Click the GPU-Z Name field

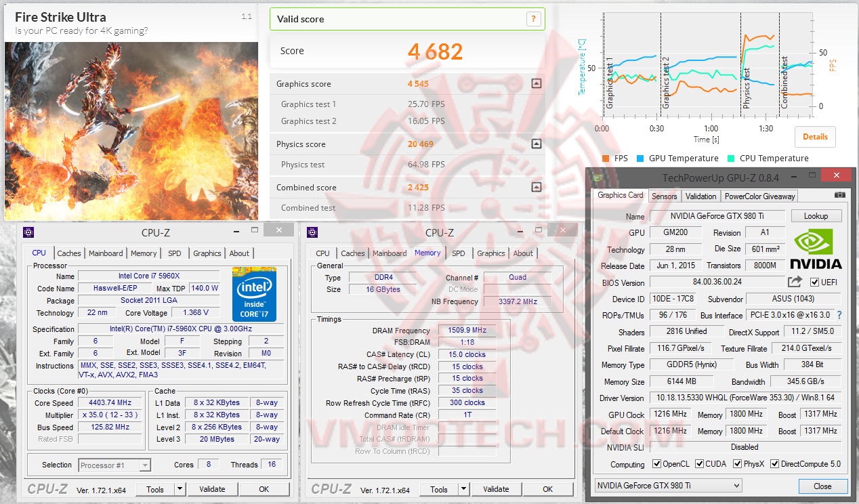717,216
